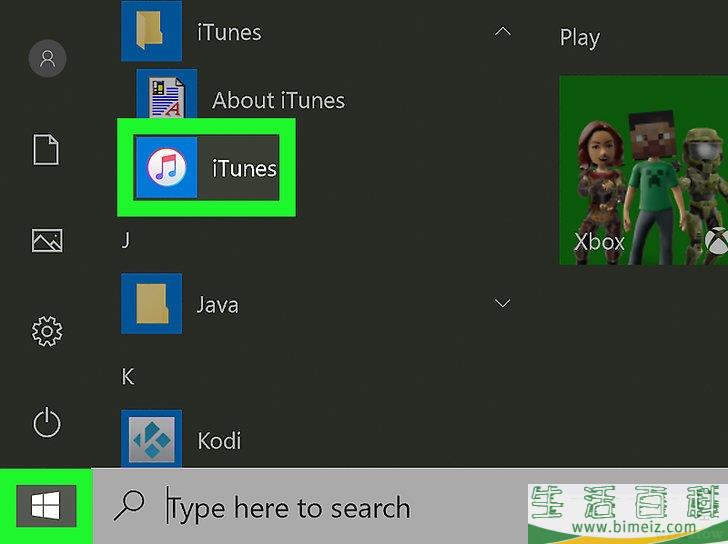728x544 pixels.
Task: Open Pictures from Start sidebar
Action: 47,240
